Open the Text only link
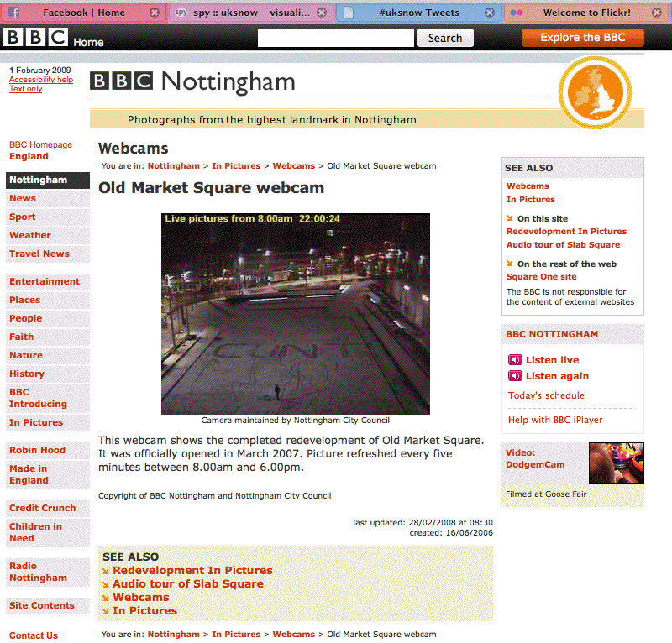Image resolution: width=672 pixels, height=643 pixels. point(26,89)
